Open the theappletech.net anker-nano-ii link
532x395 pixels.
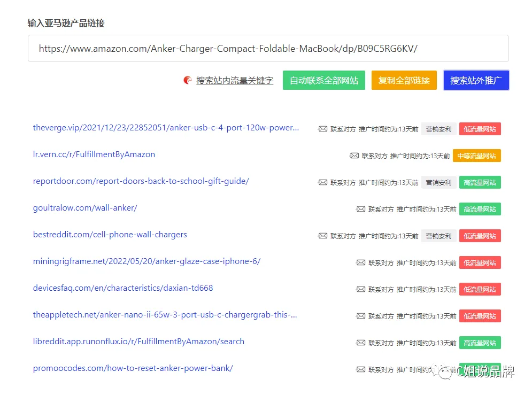pyautogui.click(x=165, y=315)
